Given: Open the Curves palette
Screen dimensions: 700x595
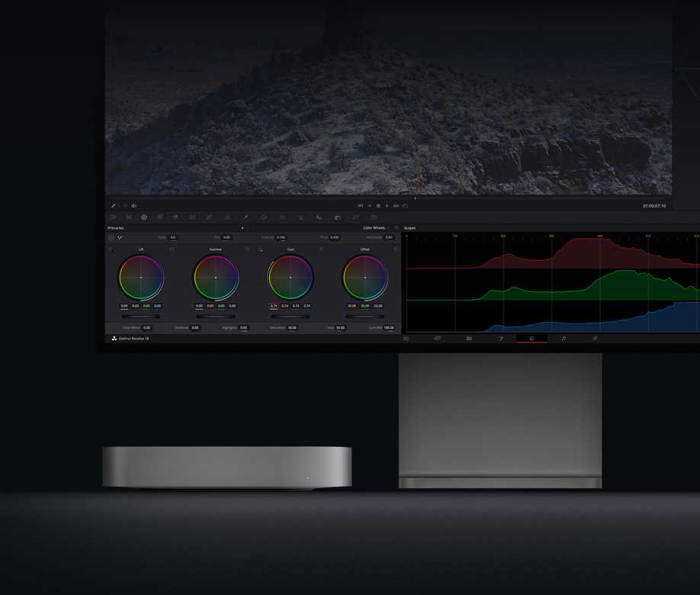Looking at the screenshot, I should tap(209, 217).
